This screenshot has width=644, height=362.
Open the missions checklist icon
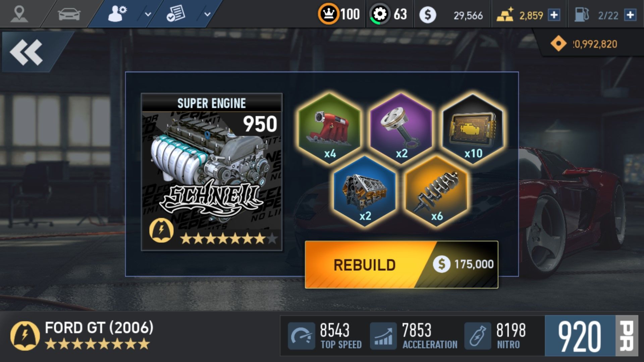click(176, 14)
